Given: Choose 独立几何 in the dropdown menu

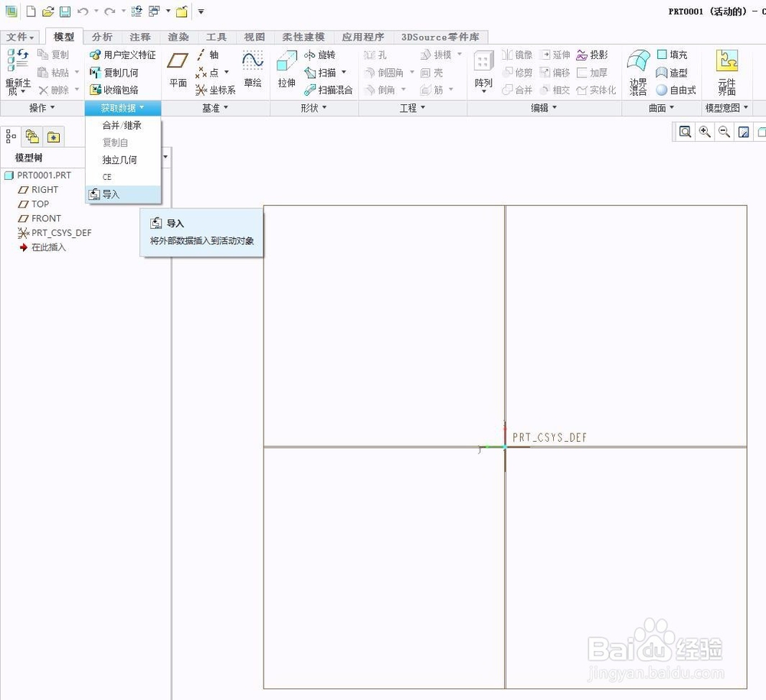Looking at the screenshot, I should coord(123,160).
